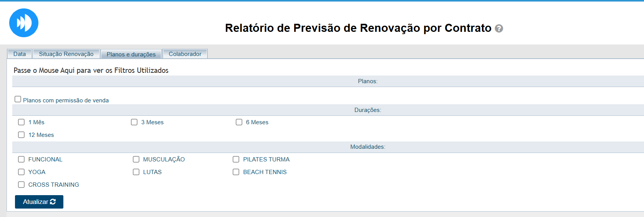
Task: Select the LUTAS checkbox
Action: (x=136, y=172)
